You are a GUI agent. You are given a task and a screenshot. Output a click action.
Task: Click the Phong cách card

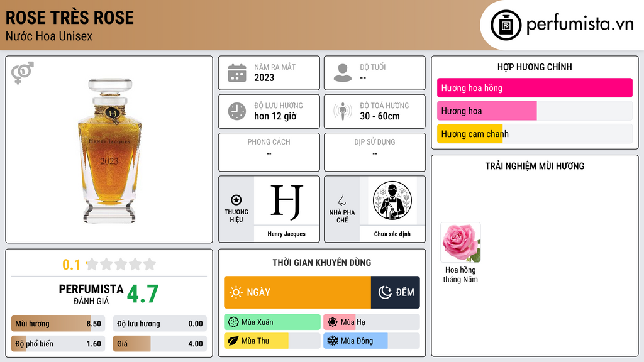pos(269,152)
